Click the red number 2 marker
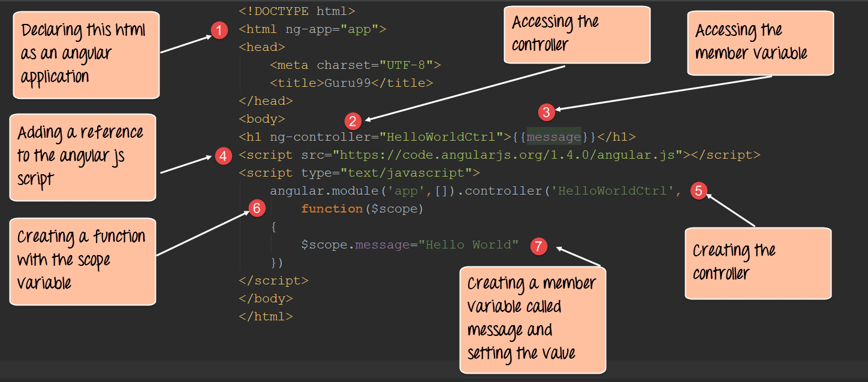 [x=353, y=122]
